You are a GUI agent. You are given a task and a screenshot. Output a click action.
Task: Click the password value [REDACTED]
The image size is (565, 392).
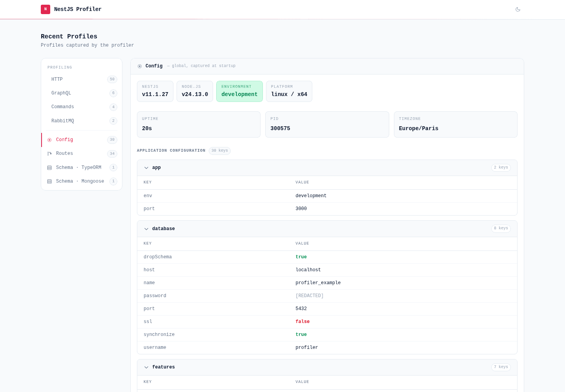(310, 296)
